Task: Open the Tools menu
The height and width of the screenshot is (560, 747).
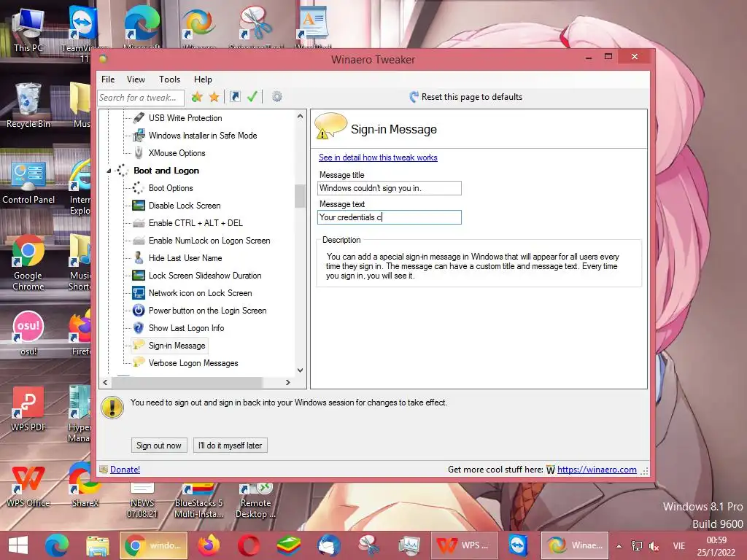Action: [169, 79]
